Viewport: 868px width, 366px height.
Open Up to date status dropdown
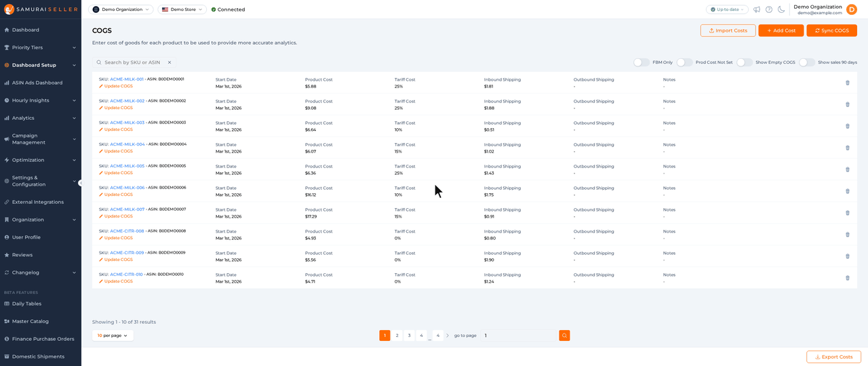point(727,9)
